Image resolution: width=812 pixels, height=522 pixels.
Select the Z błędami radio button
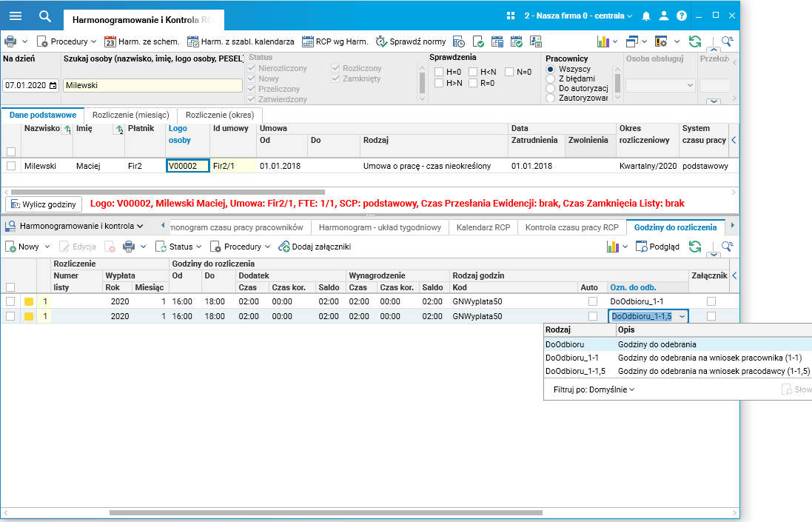point(551,78)
